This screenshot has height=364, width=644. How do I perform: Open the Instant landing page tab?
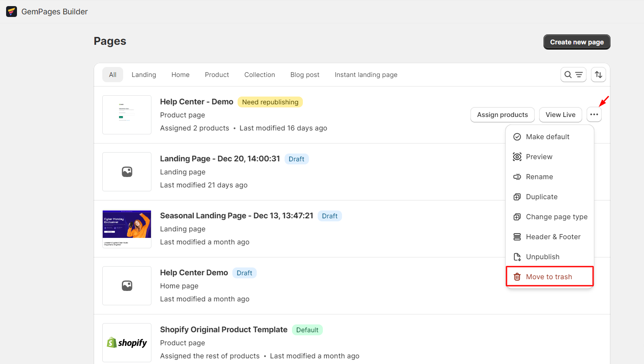[x=366, y=75]
